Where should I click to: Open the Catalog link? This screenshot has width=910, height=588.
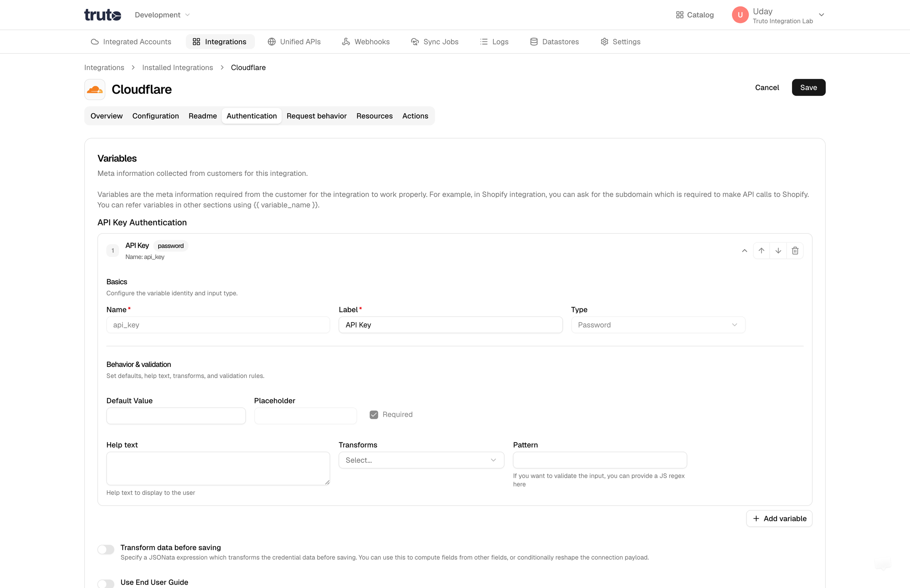695,15
